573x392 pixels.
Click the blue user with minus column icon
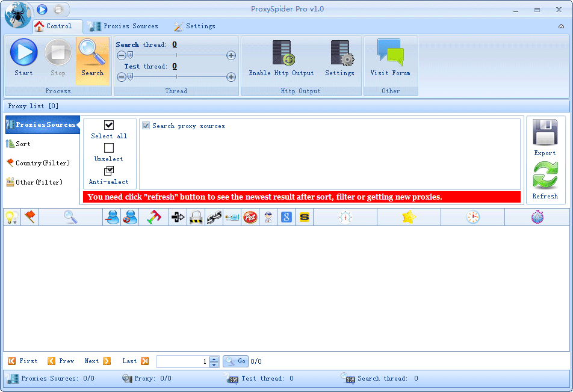point(112,217)
